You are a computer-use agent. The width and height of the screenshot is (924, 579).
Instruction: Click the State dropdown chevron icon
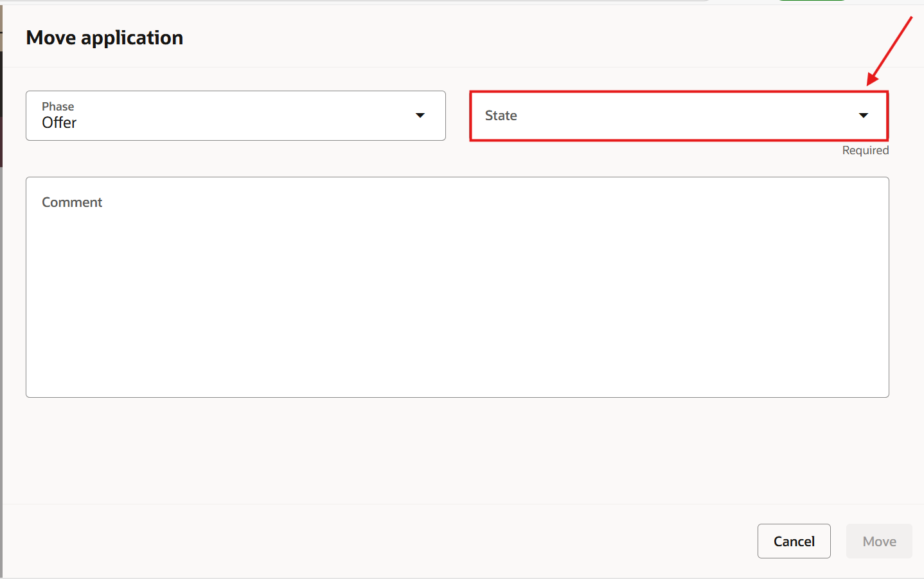(863, 116)
